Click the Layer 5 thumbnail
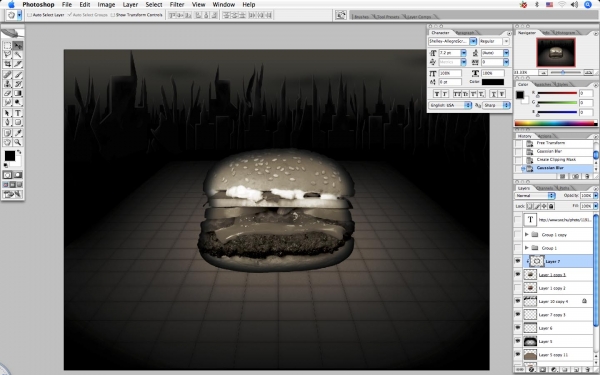The image size is (600, 375). coord(530,341)
